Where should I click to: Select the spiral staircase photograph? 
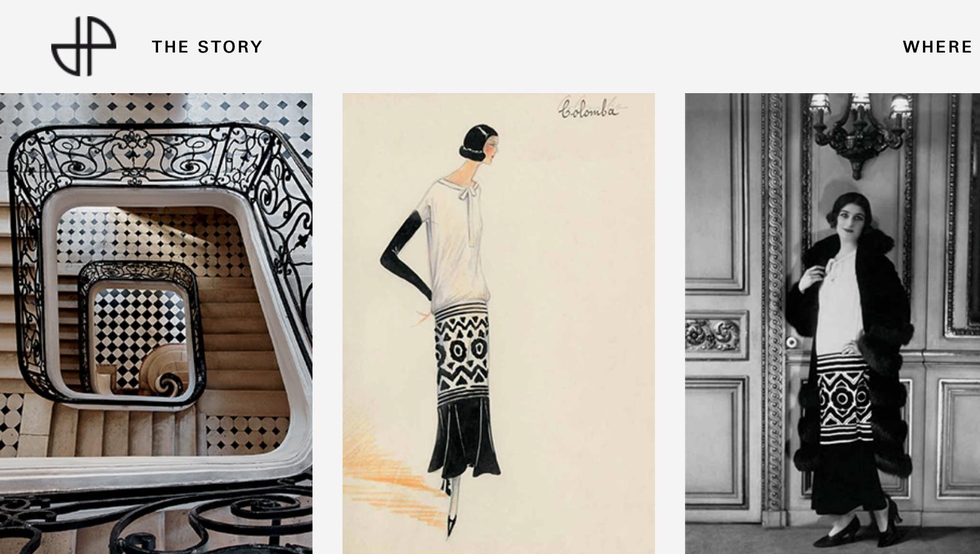156,323
